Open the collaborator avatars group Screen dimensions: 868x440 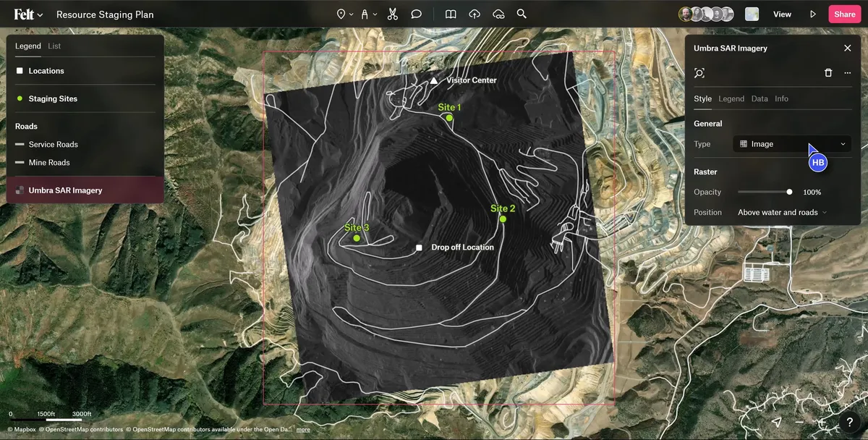[706, 14]
